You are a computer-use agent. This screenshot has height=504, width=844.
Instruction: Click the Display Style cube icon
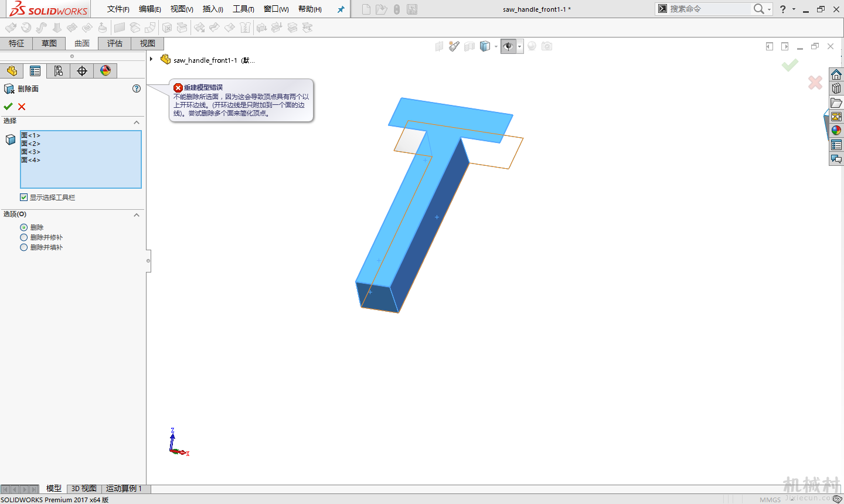point(485,46)
